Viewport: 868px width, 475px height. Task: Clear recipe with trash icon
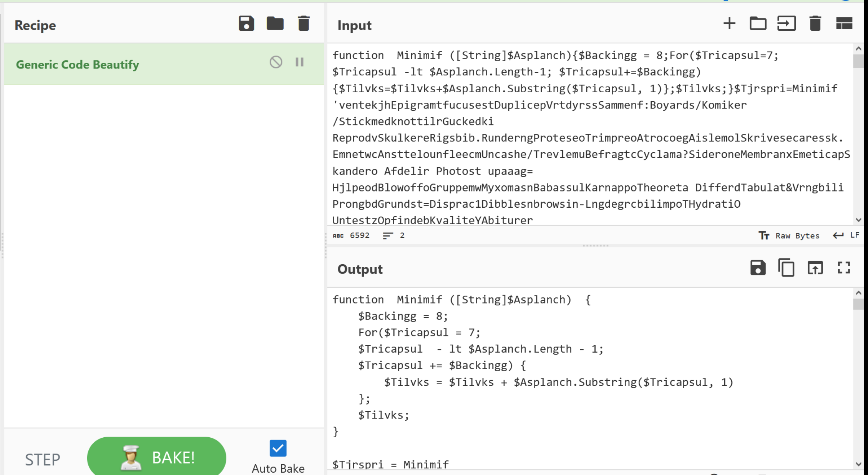(x=304, y=24)
